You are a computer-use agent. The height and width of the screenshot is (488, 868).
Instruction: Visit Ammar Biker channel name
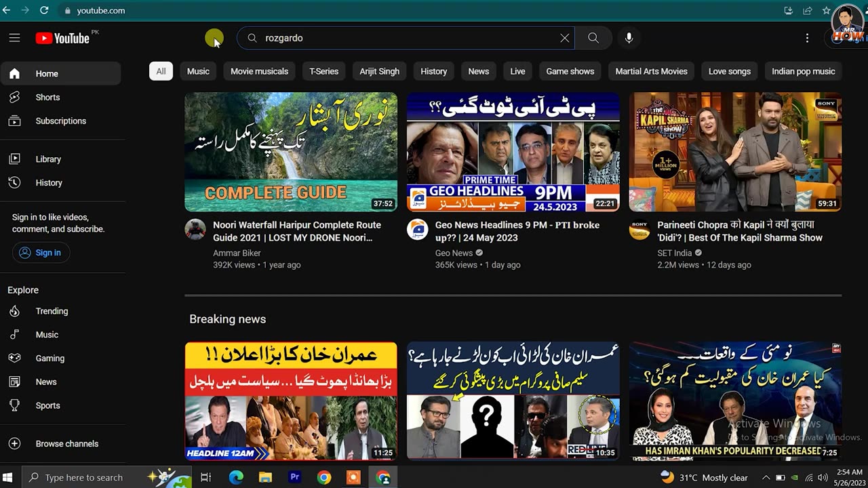click(237, 253)
